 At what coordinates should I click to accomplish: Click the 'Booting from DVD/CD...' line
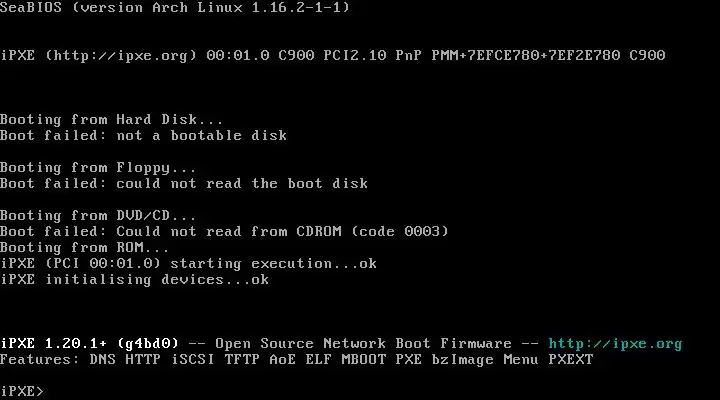pos(98,215)
